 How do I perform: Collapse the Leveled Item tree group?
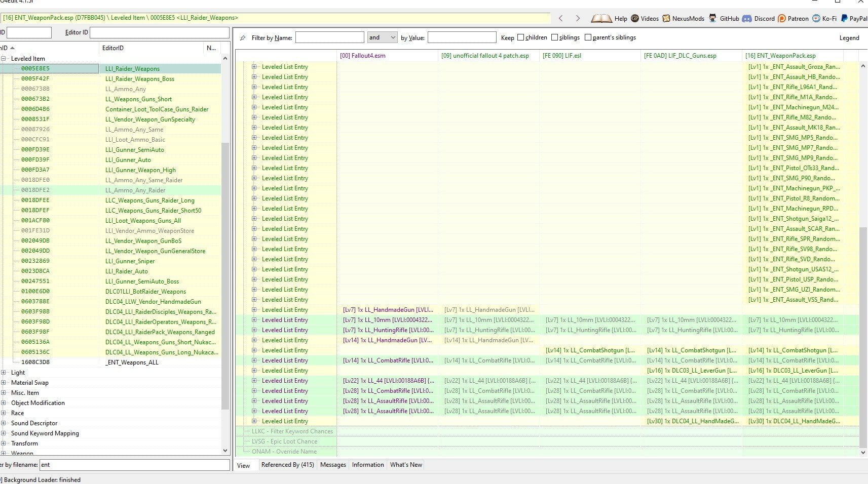[x=4, y=59]
